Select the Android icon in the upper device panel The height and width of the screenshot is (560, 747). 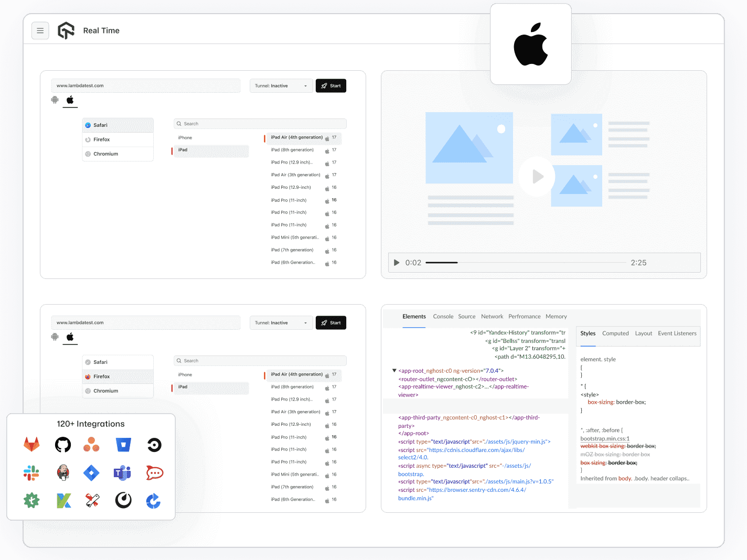[55, 100]
